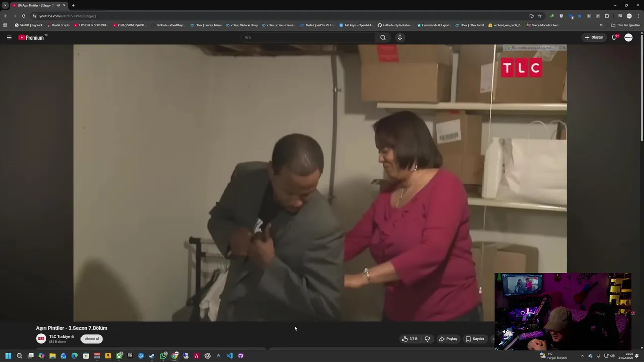Viewport: 644px width, 362px height.
Task: Open Visual Studio Code from taskbar
Action: click(230, 356)
